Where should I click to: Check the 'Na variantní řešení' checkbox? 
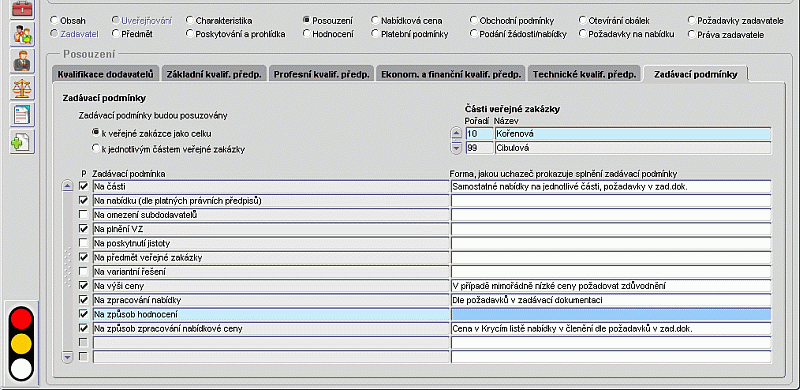point(84,272)
